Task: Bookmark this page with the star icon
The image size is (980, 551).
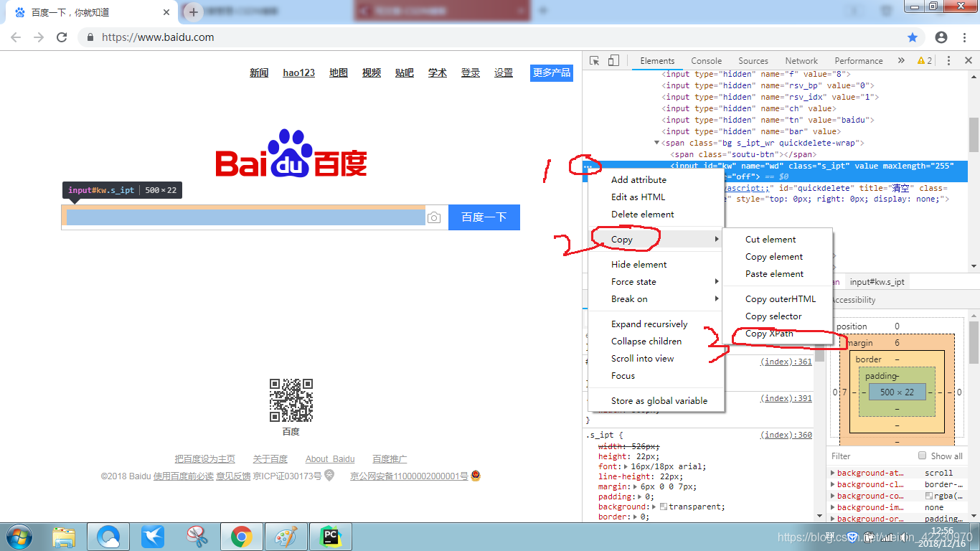Action: tap(913, 37)
